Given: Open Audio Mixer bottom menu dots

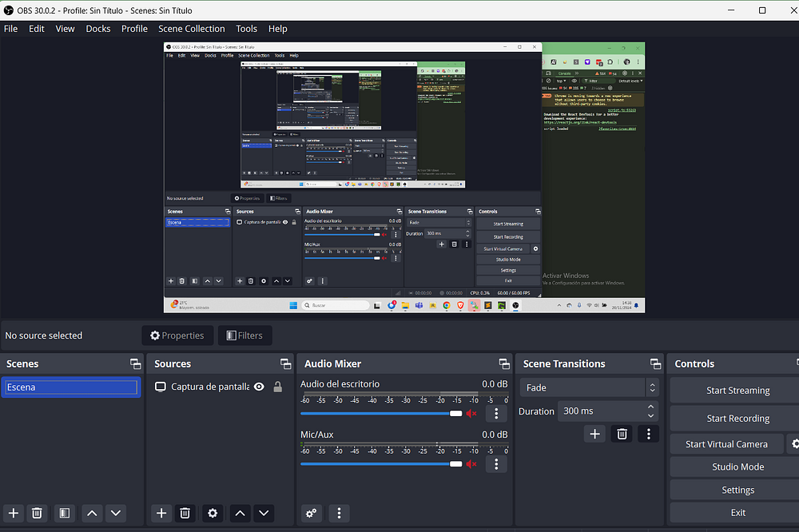Looking at the screenshot, I should click(x=339, y=513).
